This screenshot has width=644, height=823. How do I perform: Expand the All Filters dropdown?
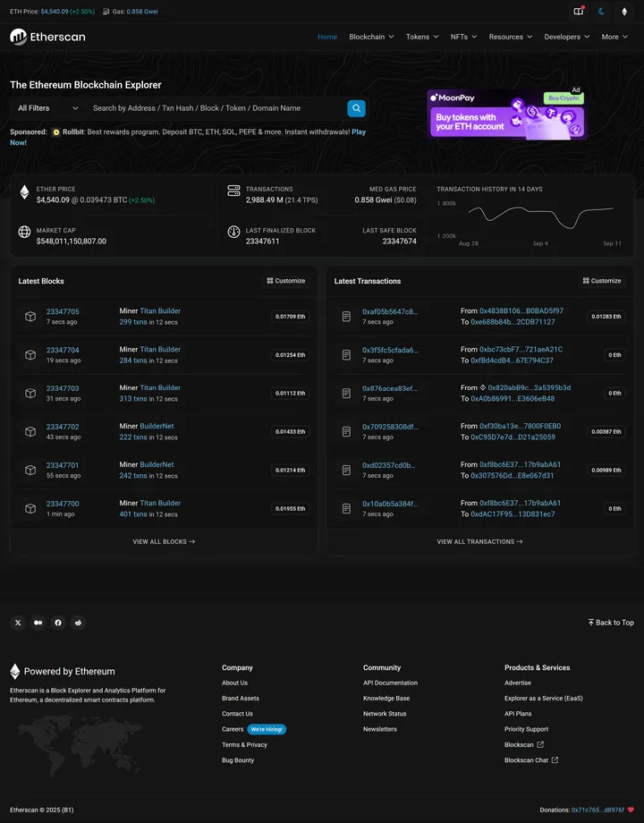(47, 108)
